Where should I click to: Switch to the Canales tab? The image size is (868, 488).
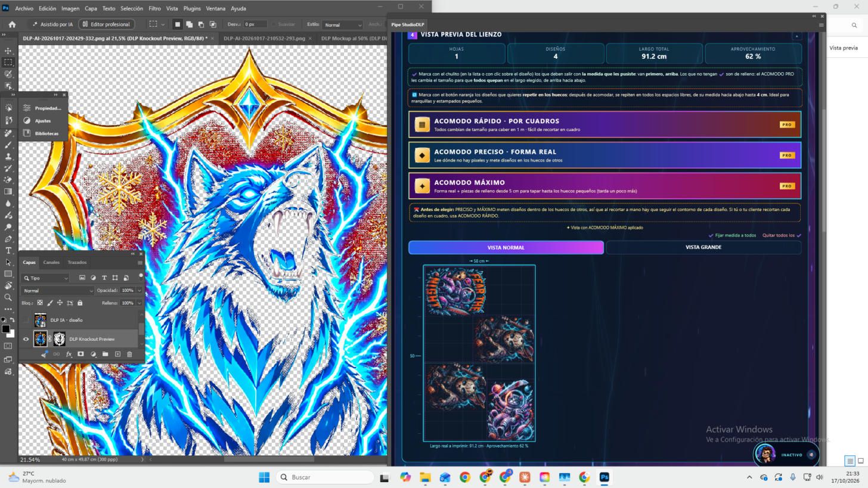(x=51, y=262)
